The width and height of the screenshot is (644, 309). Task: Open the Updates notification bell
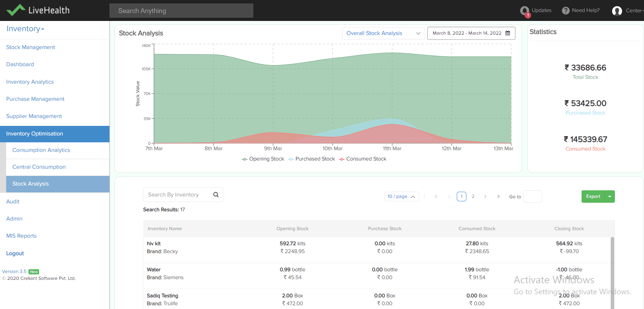click(524, 11)
